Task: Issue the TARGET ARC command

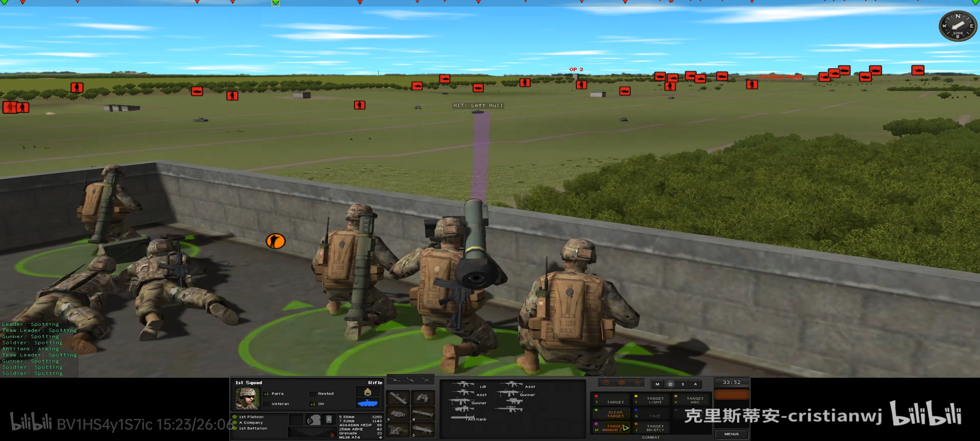Action: click(x=691, y=400)
